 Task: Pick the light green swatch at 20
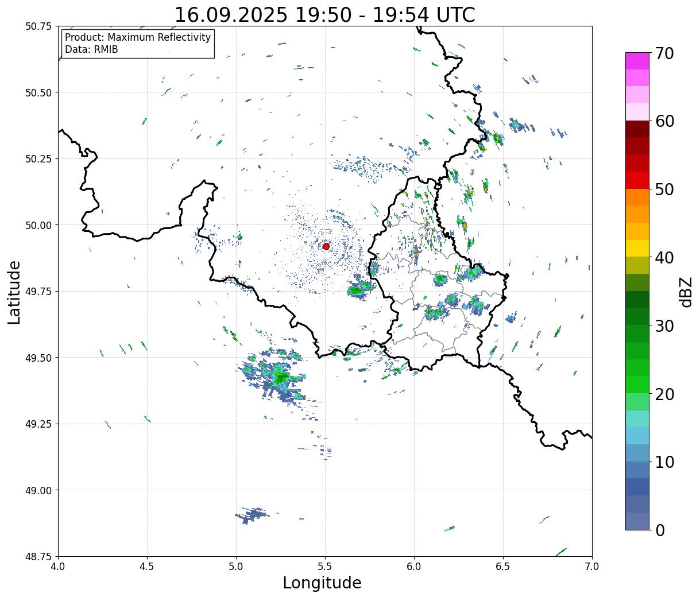click(637, 402)
